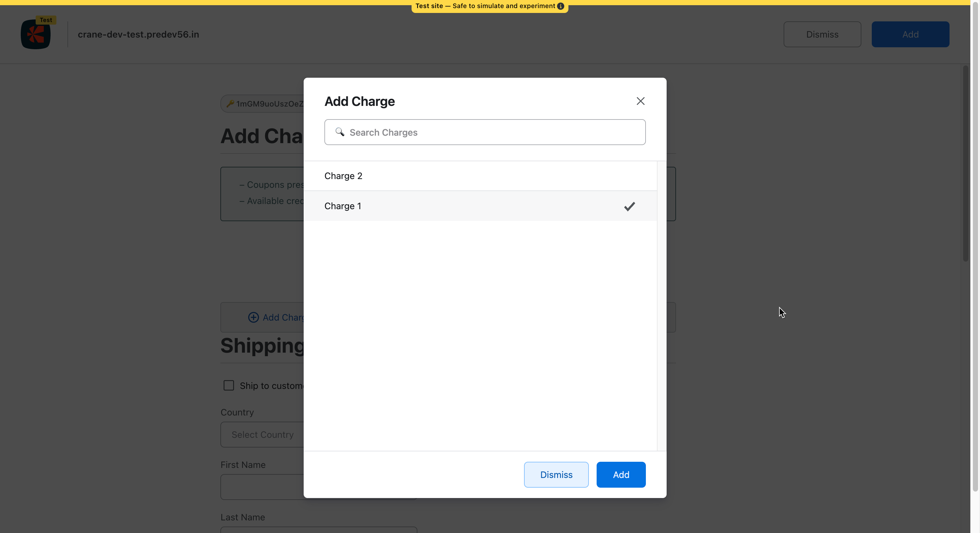This screenshot has height=533, width=980.
Task: Click the header Dismiss button
Action: 822,35
